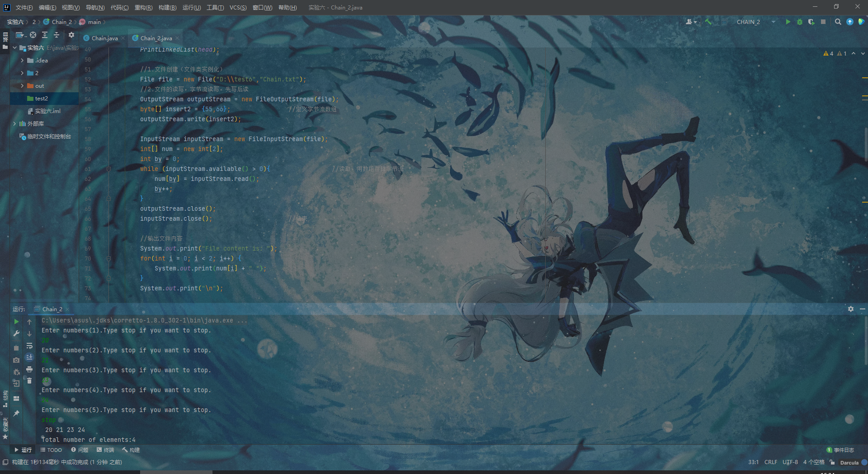Select the test2 folder in project tree
Screen dimensions: 868x474
click(44, 98)
